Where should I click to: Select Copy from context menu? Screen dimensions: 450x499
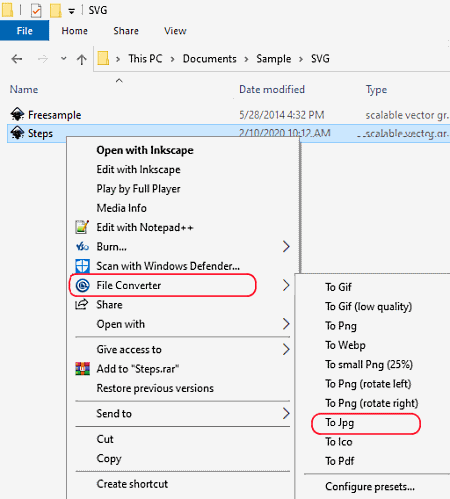(109, 458)
